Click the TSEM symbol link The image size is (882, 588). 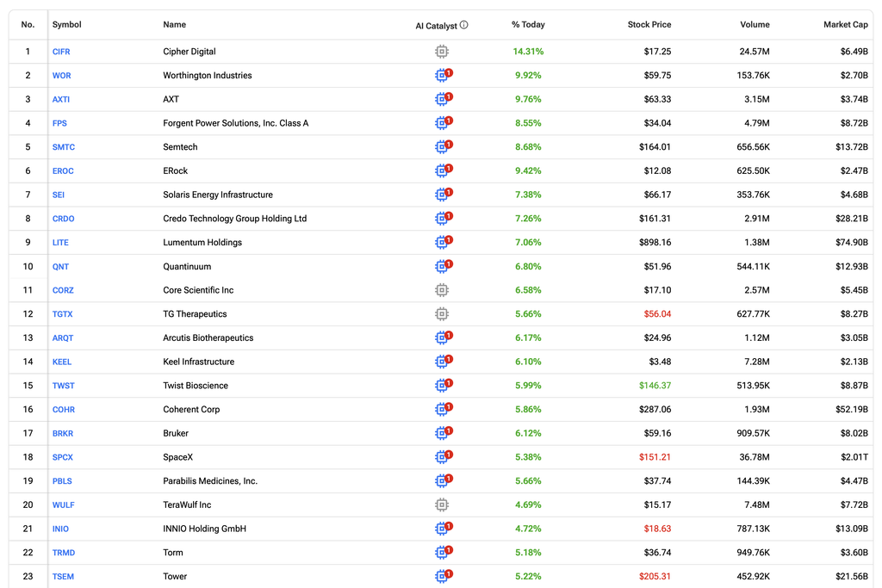coord(63,576)
